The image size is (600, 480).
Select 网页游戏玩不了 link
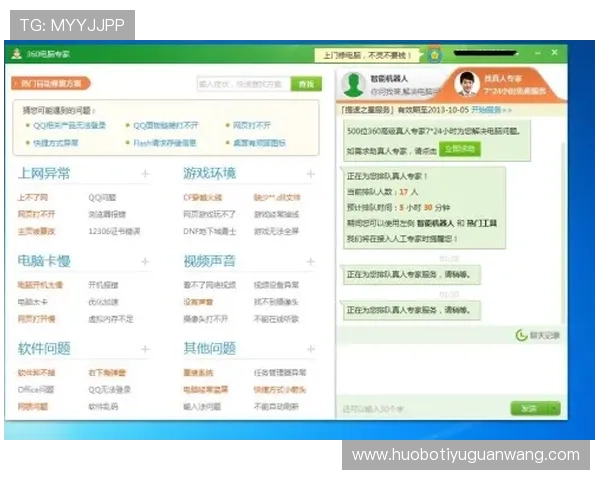[210, 214]
